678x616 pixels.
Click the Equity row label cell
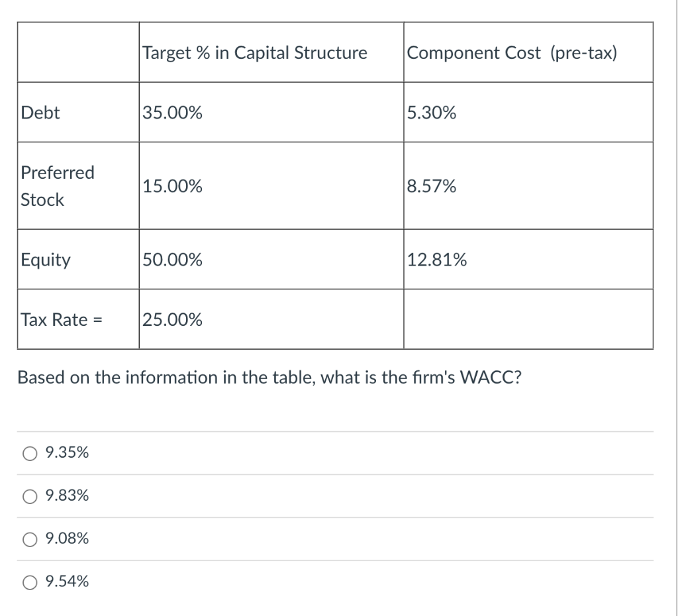(x=46, y=260)
